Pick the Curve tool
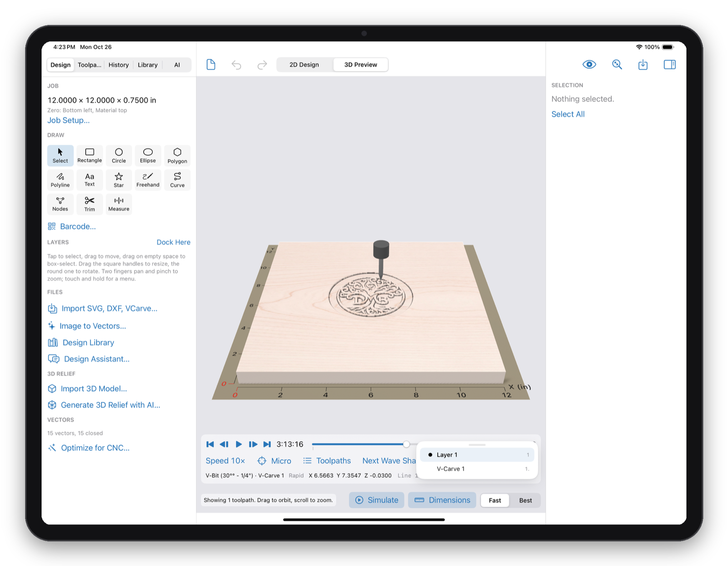 (x=177, y=180)
